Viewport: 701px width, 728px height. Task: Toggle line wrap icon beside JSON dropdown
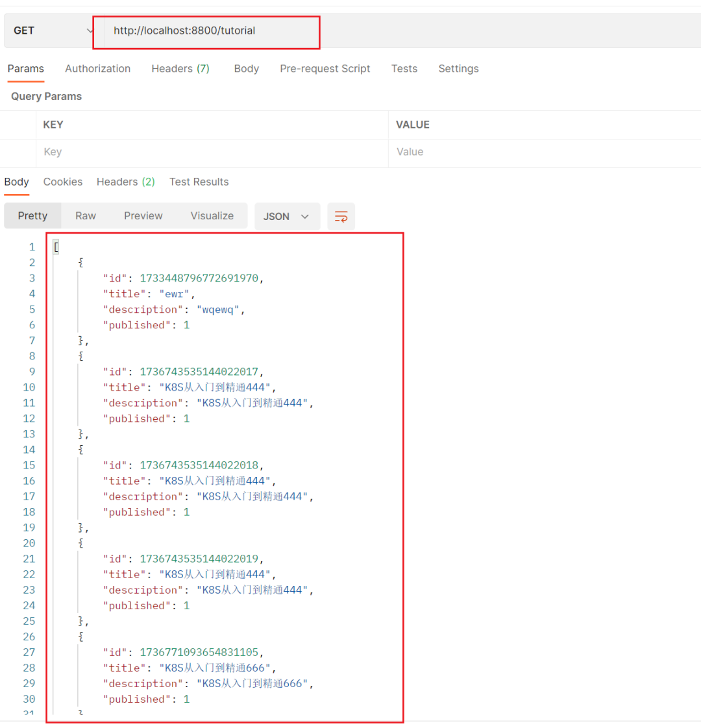(341, 217)
